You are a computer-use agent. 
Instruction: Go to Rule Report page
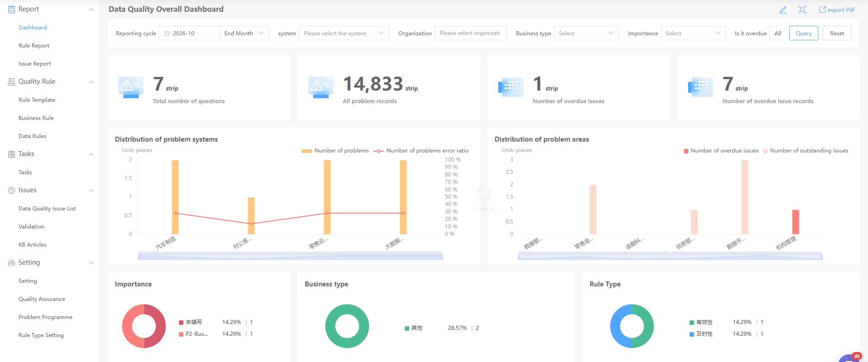tap(34, 46)
